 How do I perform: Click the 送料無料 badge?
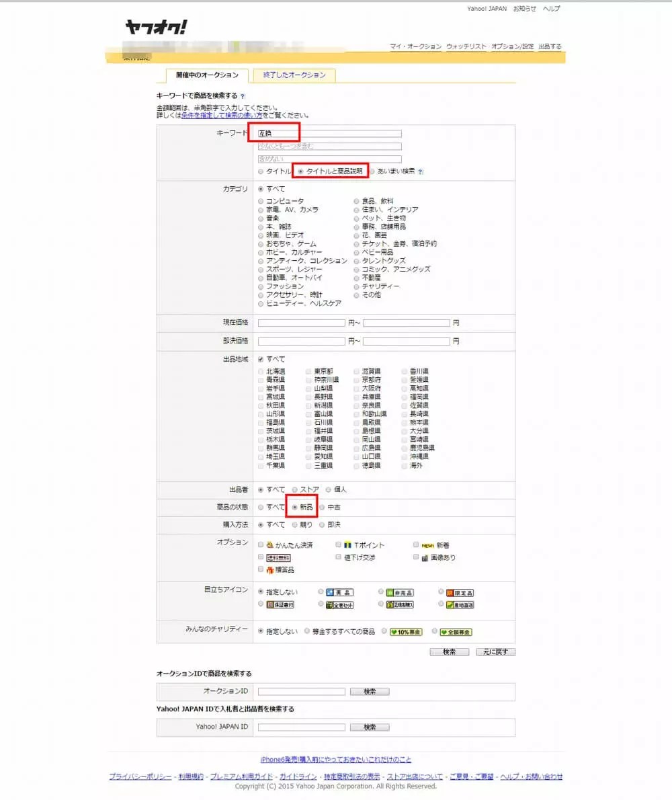click(278, 558)
